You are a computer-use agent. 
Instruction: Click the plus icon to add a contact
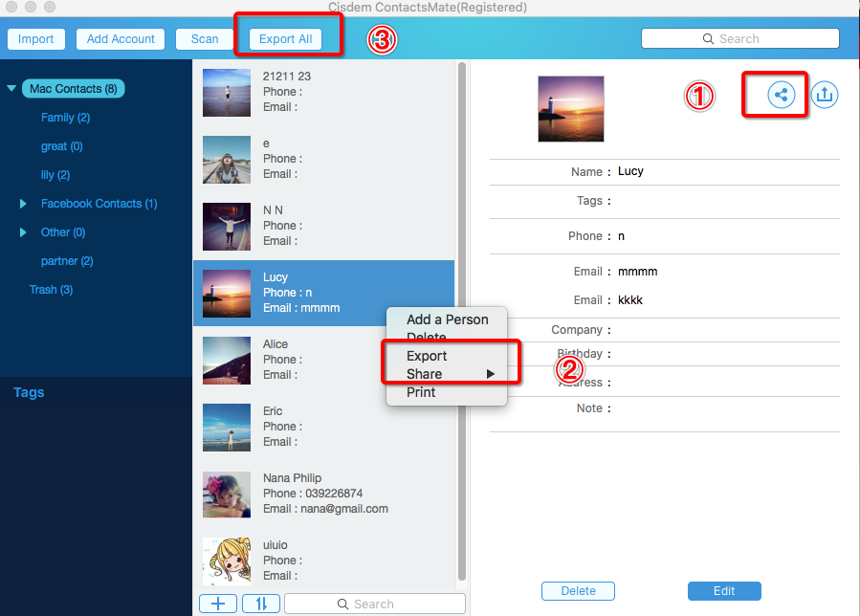point(218,604)
